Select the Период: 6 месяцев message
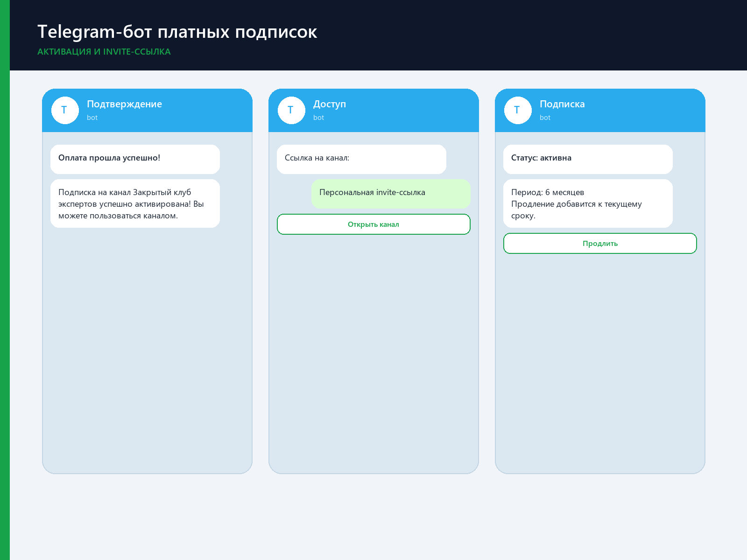 coord(588,203)
